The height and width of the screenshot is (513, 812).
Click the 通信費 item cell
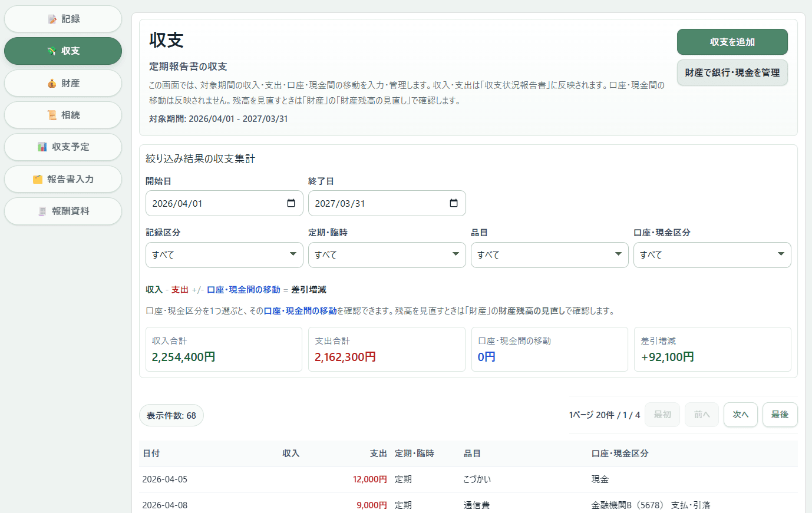pyautogui.click(x=477, y=505)
